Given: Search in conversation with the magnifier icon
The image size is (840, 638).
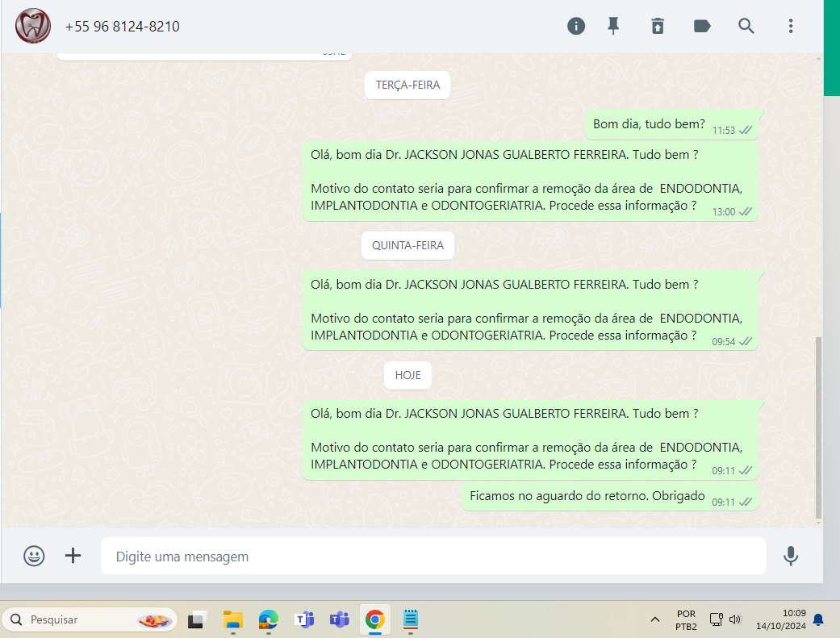Looking at the screenshot, I should tap(746, 26).
